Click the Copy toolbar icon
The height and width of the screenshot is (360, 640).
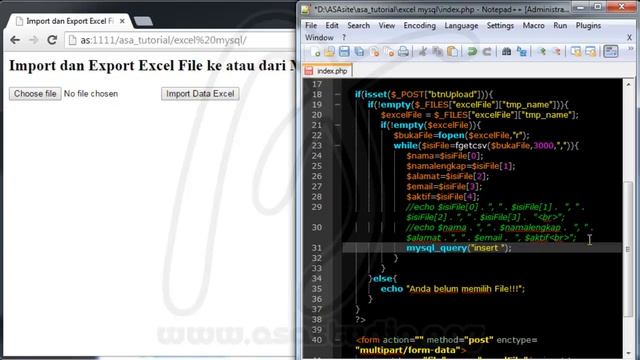pyautogui.click(x=438, y=51)
